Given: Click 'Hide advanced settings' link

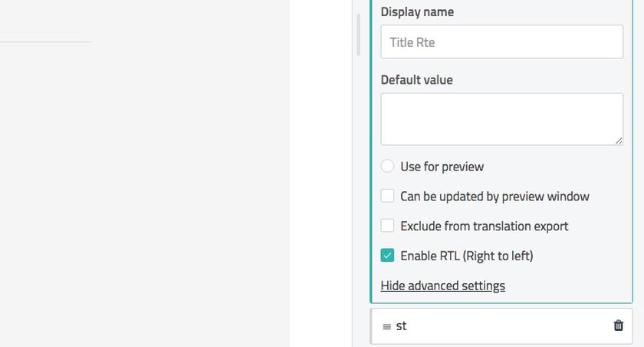Looking at the screenshot, I should (443, 286).
